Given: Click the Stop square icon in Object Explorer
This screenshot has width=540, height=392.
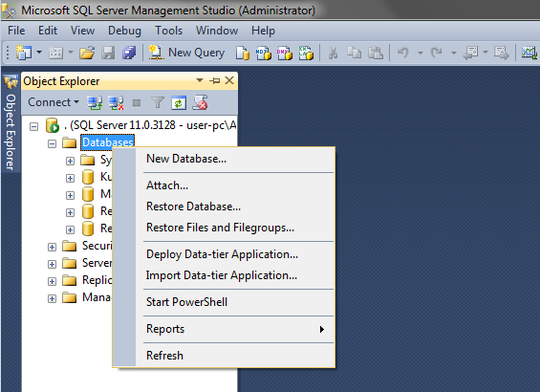Looking at the screenshot, I should (137, 103).
